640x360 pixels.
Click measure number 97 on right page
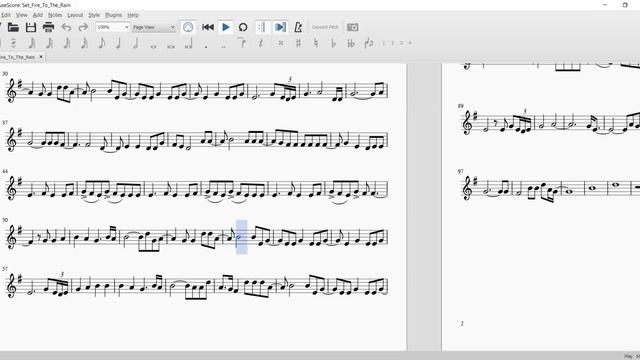click(x=460, y=171)
